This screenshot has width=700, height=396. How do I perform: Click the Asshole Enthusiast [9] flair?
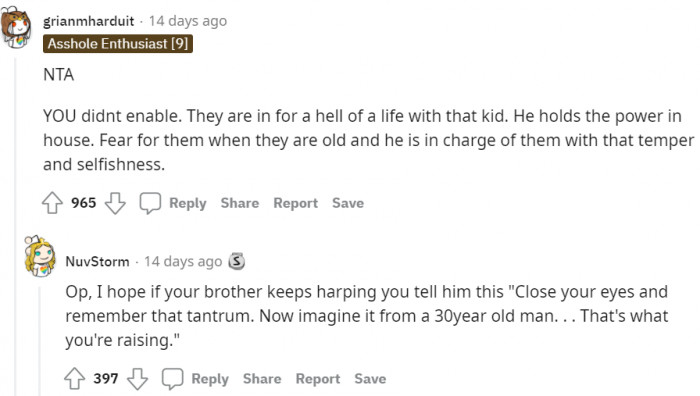click(x=118, y=44)
